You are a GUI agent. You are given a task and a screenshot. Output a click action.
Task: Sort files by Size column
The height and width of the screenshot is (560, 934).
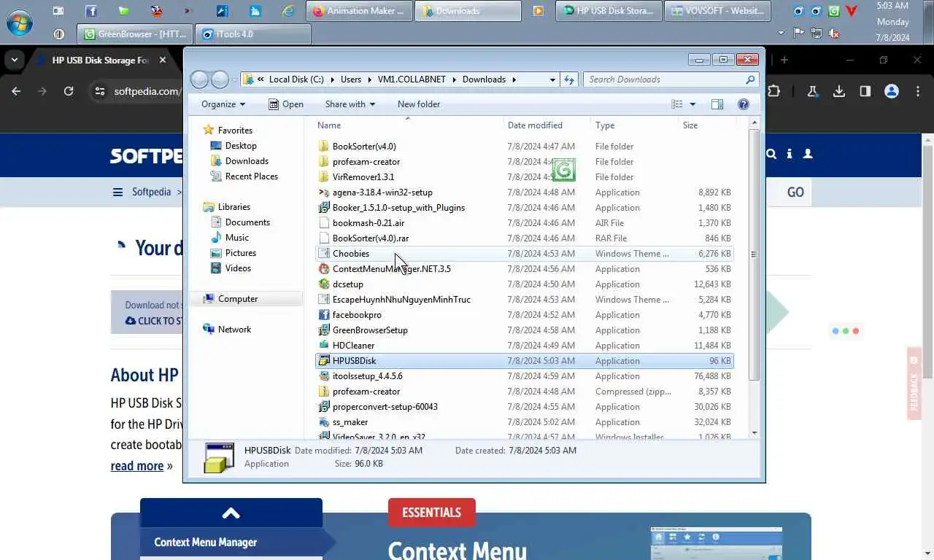706,125
